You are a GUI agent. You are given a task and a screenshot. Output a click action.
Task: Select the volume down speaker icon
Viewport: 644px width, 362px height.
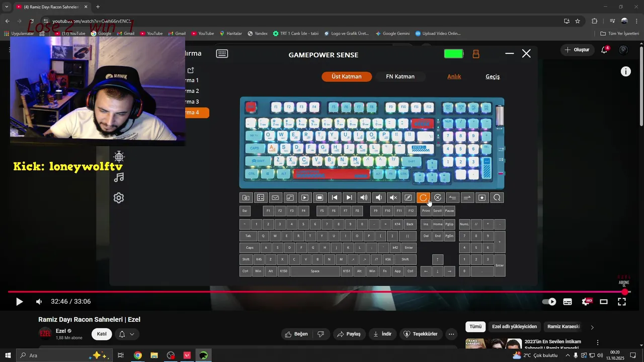(x=379, y=198)
